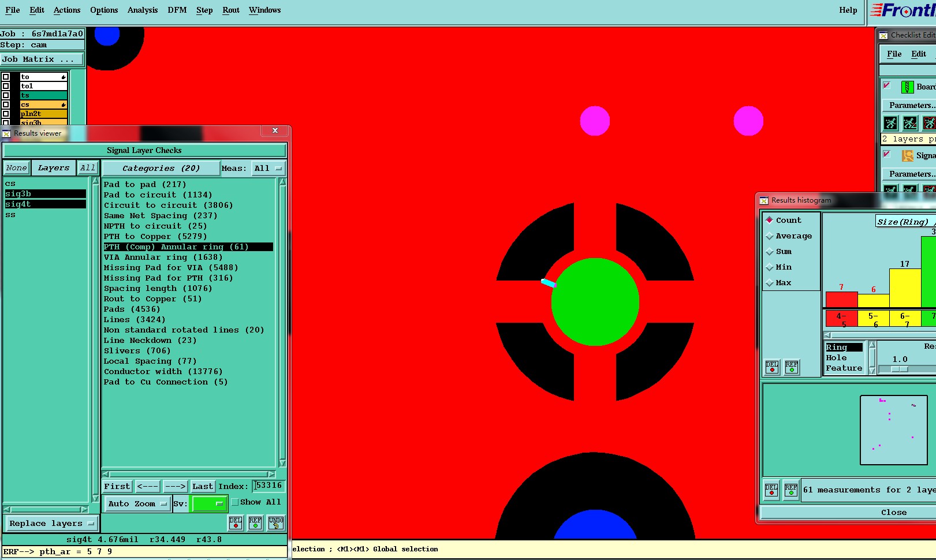The height and width of the screenshot is (560, 936).
Task: Open the Actions menu
Action: pos(67,10)
